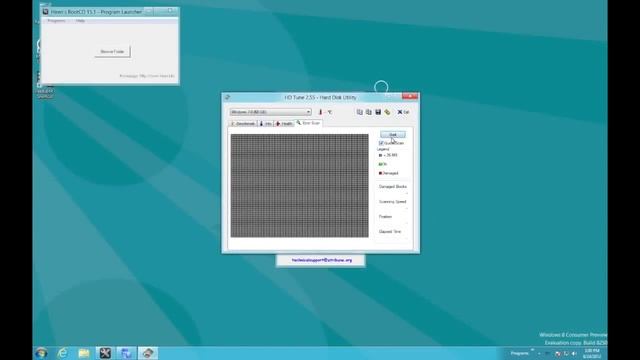Click the taskbar clock
The height and width of the screenshot is (360, 640).
coord(592,353)
